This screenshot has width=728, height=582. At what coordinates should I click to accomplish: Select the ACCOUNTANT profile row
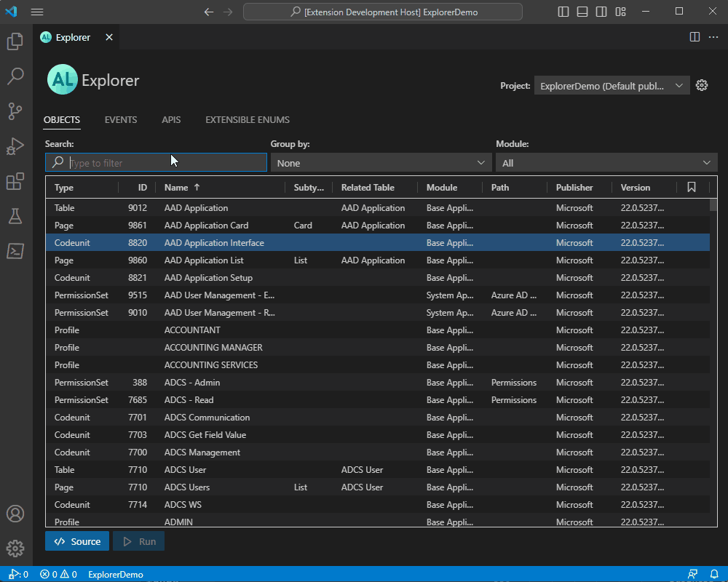coord(377,330)
